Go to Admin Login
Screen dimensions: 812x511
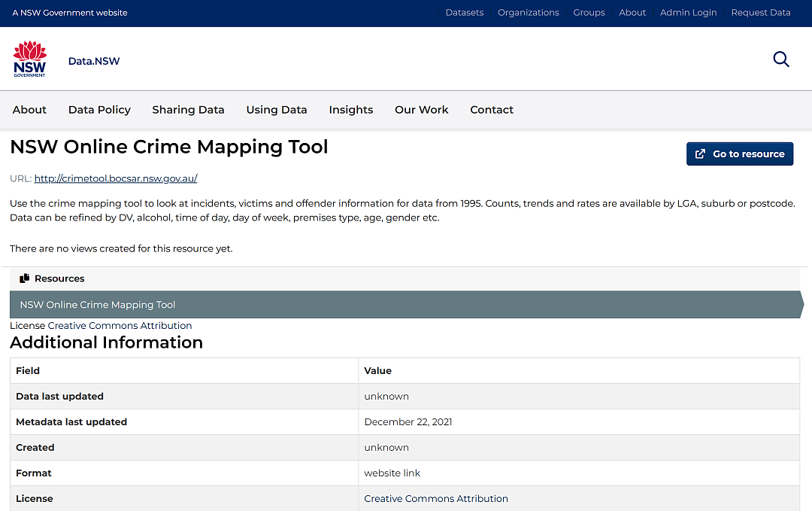point(688,13)
